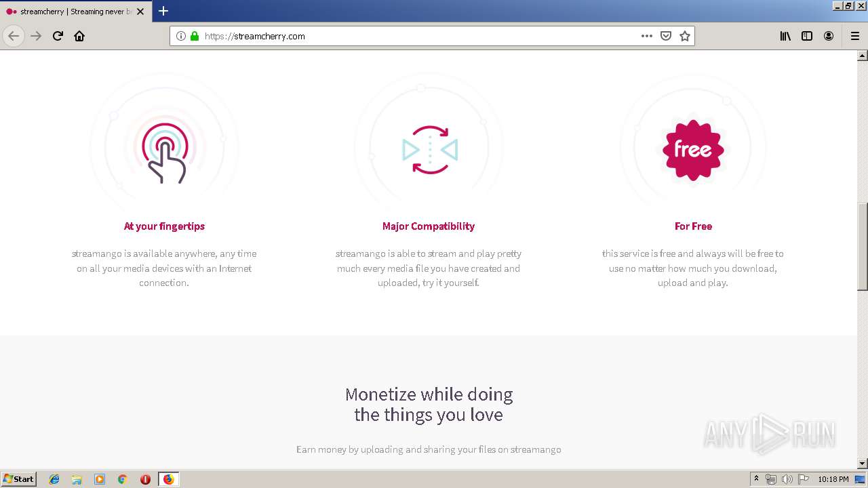
Task: Open the network tray icon
Action: [771, 479]
